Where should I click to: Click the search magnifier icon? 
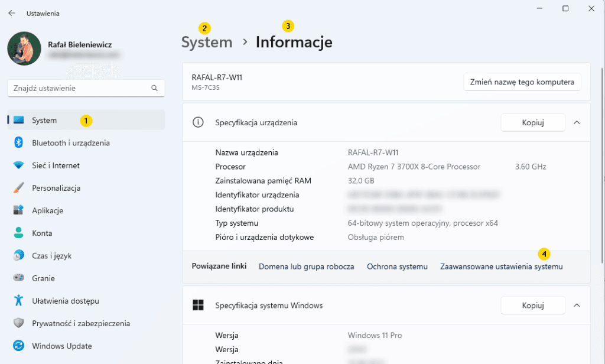154,88
